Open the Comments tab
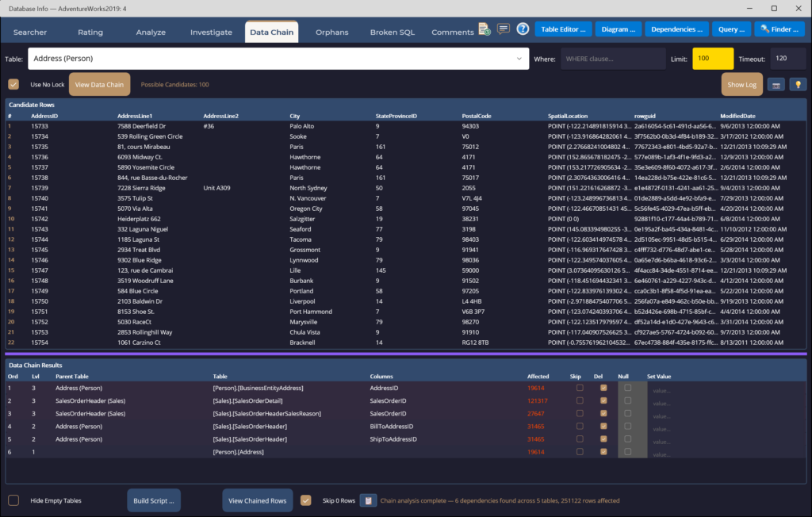 coord(453,33)
